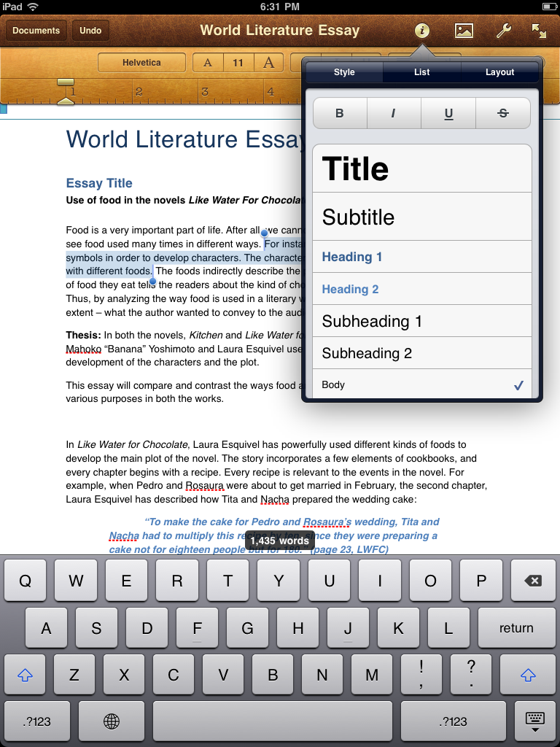Switch to the Style tab
The image size is (560, 747).
[x=344, y=72]
